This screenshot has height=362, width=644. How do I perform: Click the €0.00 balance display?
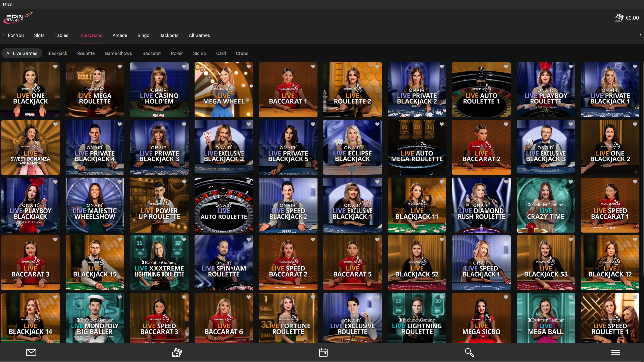(x=632, y=18)
